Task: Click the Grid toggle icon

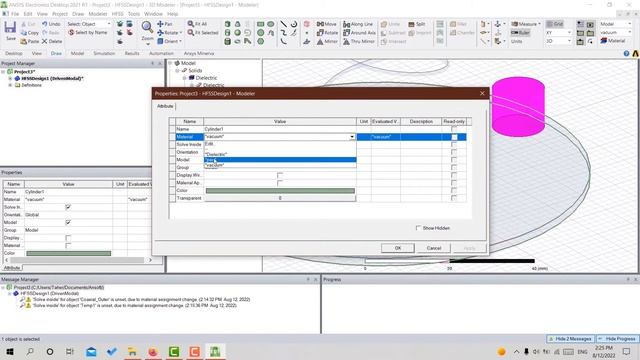Action: pyautogui.click(x=555, y=24)
